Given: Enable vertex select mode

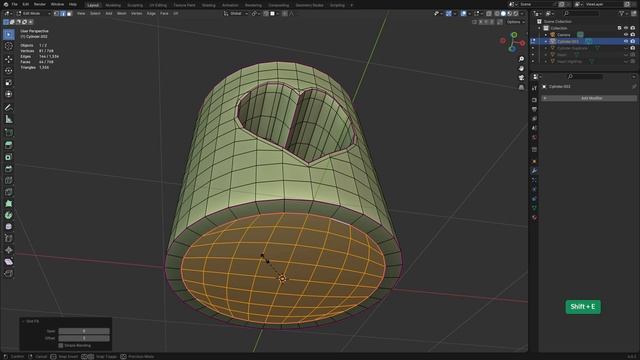Looking at the screenshot, I should pos(56,13).
